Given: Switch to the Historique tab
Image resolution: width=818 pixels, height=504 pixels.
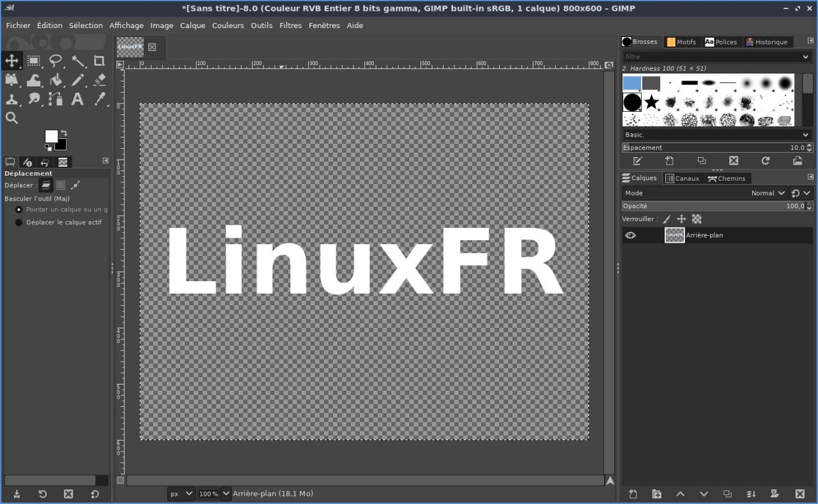Looking at the screenshot, I should point(766,42).
